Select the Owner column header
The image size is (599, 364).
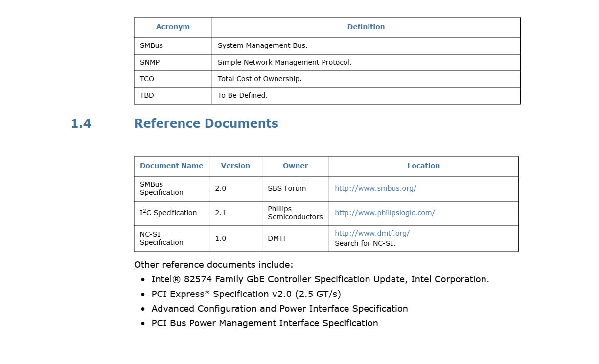coord(295,166)
